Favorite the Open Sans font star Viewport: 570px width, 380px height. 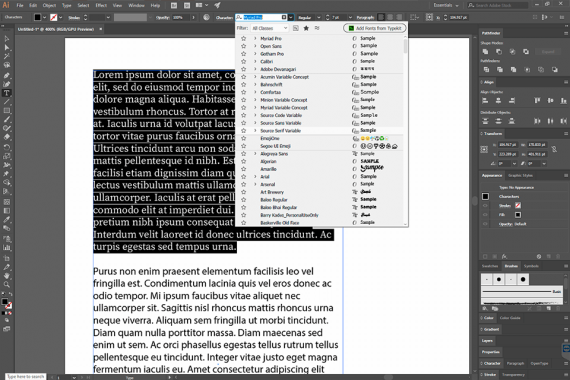(x=244, y=46)
